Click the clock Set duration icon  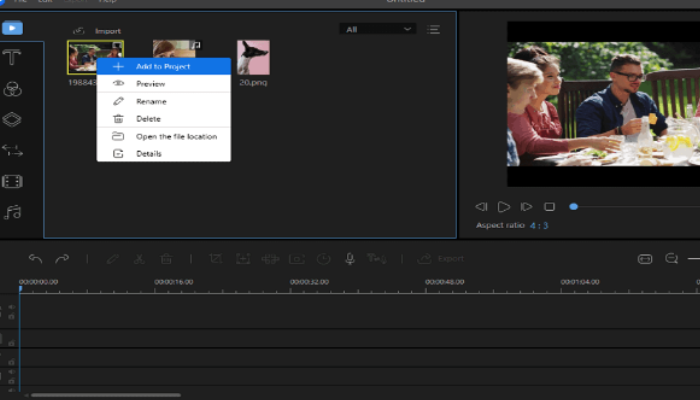point(323,258)
